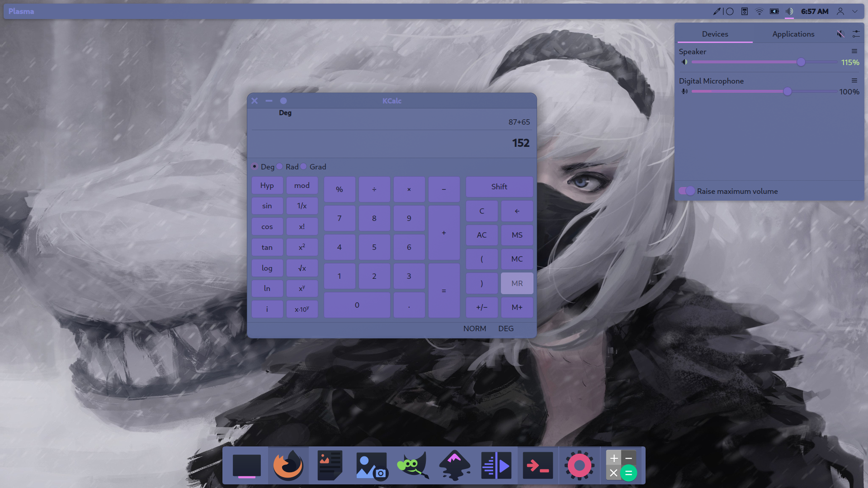Click the 152 result display field
The height and width of the screenshot is (488, 868).
coord(392,143)
